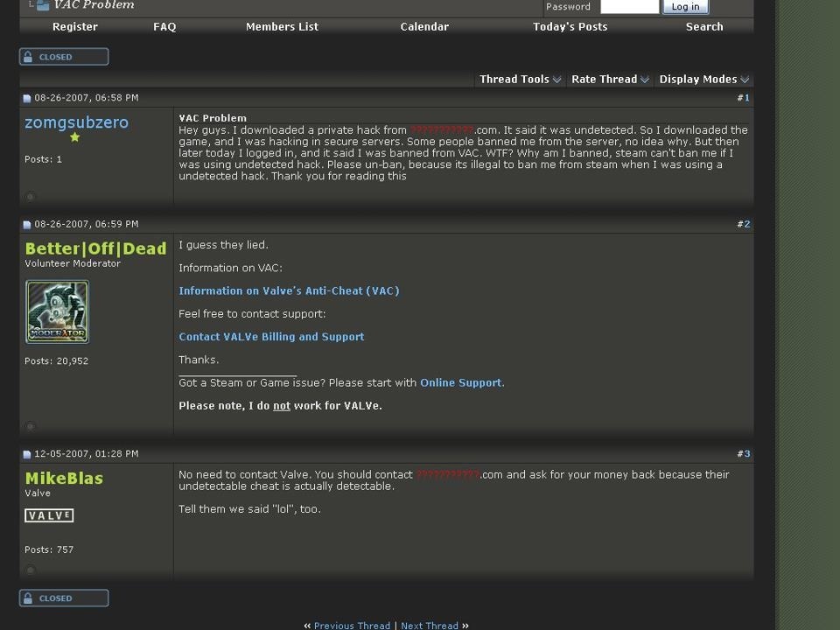Click the online status dot in MikeBlas's post
Image resolution: width=840 pixels, height=630 pixels.
tap(30, 570)
